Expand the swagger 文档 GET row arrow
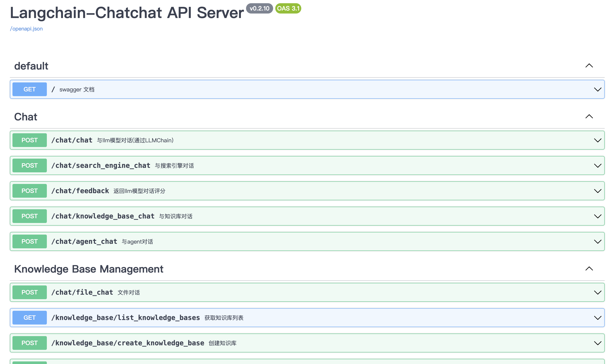The height and width of the screenshot is (364, 615). (597, 89)
